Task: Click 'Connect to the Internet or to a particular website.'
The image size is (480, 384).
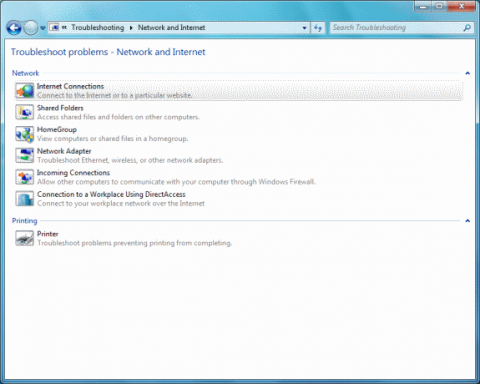Action: [115, 95]
